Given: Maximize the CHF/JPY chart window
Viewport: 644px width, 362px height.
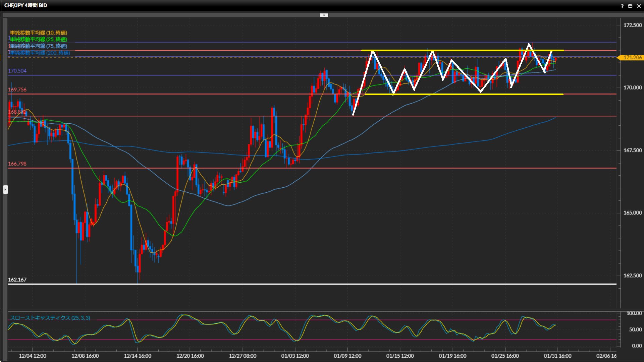Looking at the screenshot, I should pos(630,6).
